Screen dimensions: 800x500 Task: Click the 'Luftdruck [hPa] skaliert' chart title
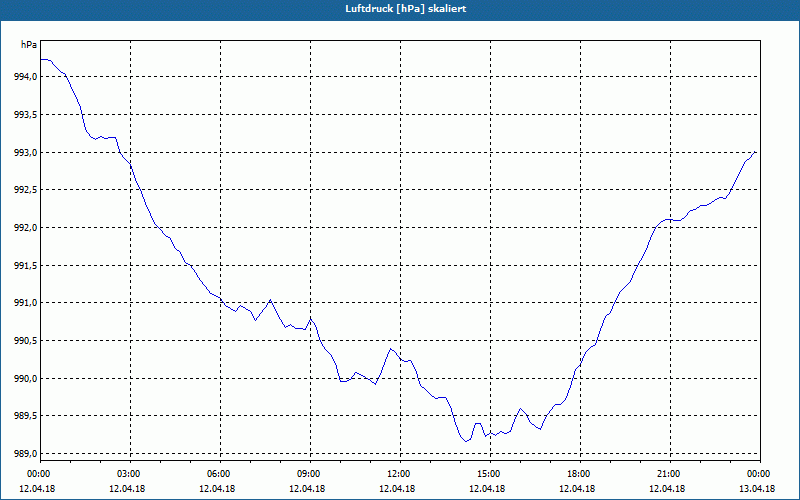coord(405,9)
